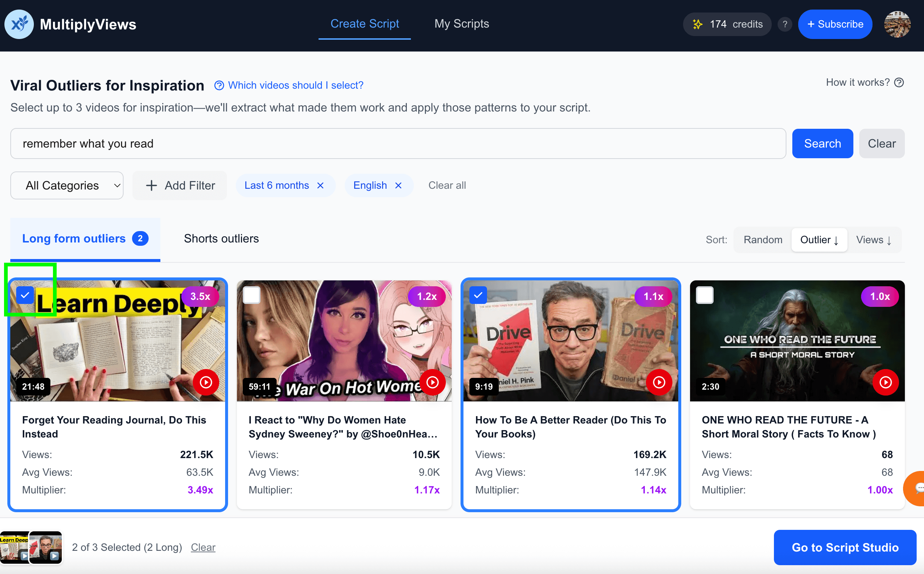Expand the All Categories dropdown
Screen dimensions: 924x574
(x=67, y=185)
